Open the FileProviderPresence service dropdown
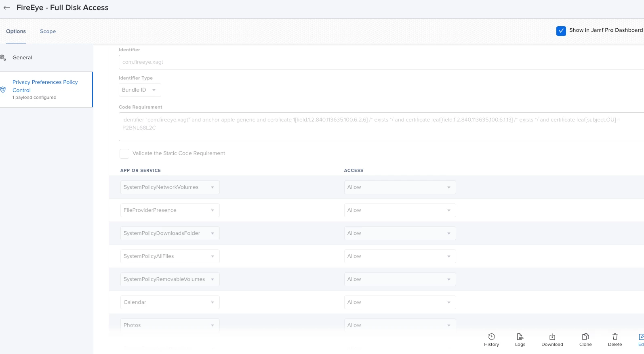The width and height of the screenshot is (644, 354). pyautogui.click(x=170, y=210)
